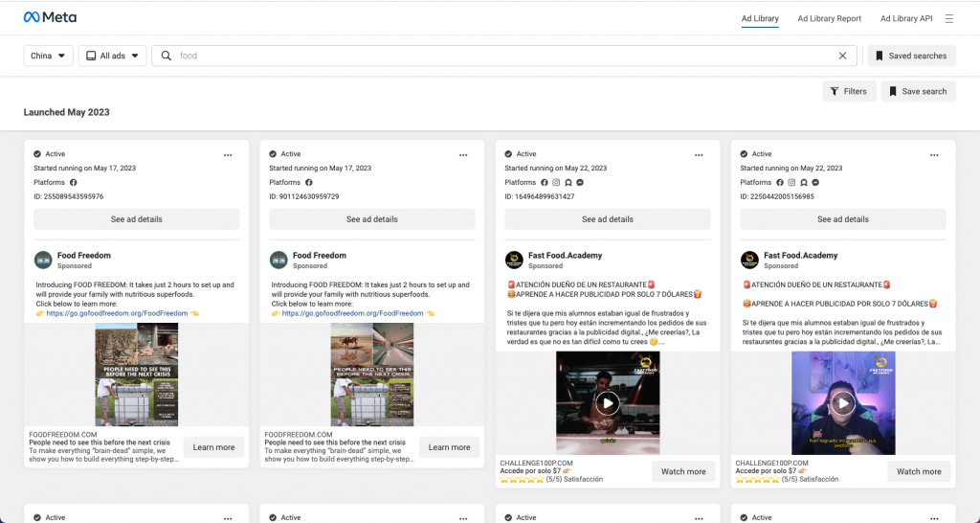980x523 pixels.
Task: Click Fast Food.Academy name in fourth ad
Action: click(x=801, y=255)
